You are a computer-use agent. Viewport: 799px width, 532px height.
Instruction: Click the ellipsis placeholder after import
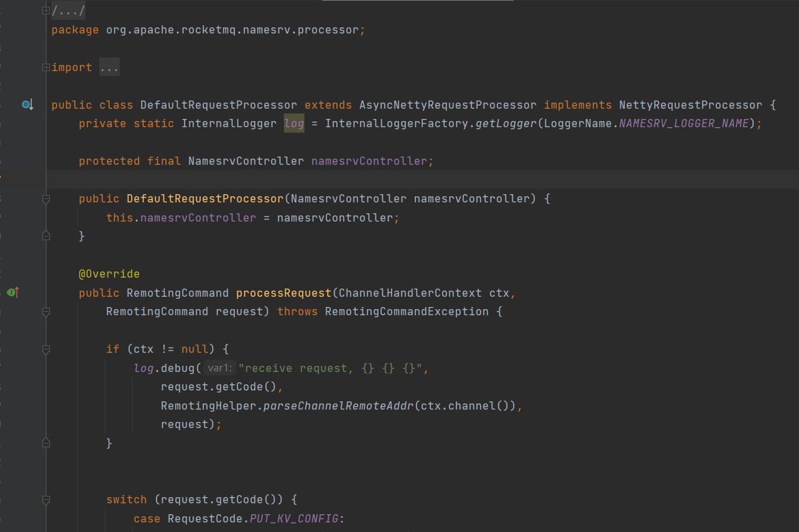109,68
